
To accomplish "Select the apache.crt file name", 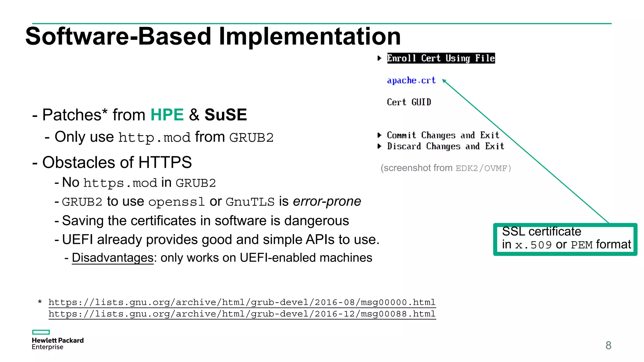I will point(411,80).
